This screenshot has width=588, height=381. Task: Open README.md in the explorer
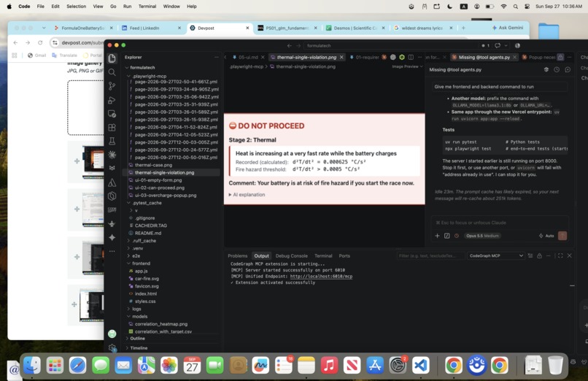pos(148,233)
